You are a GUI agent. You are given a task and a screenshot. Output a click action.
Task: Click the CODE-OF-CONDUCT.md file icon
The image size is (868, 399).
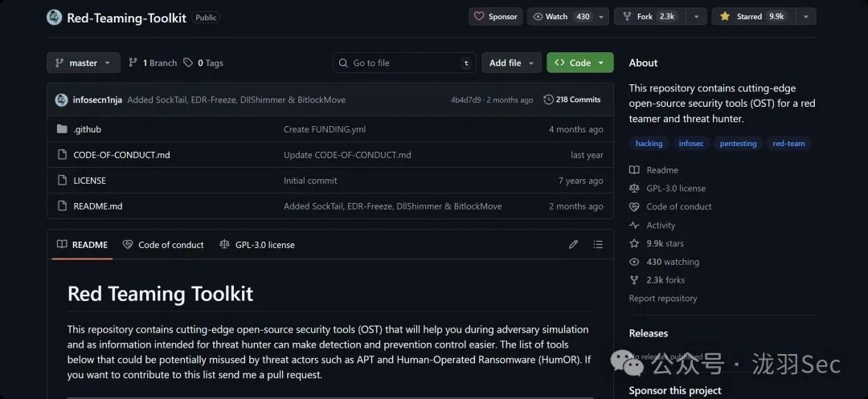pyautogui.click(x=62, y=155)
